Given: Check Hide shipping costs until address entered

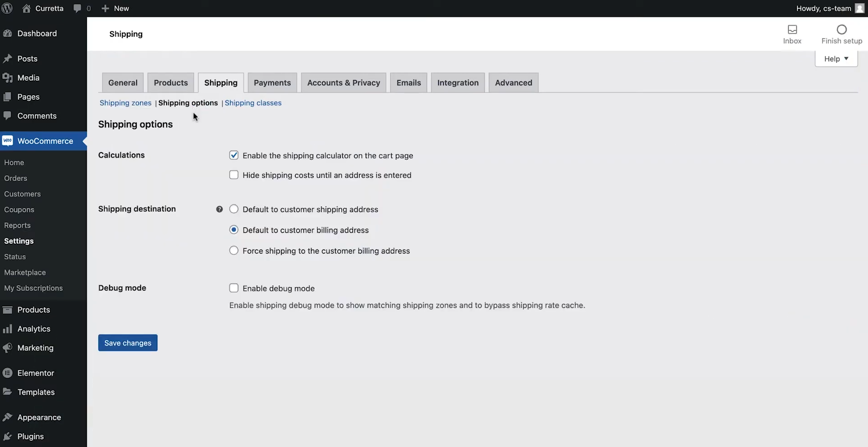Looking at the screenshot, I should coord(234,175).
